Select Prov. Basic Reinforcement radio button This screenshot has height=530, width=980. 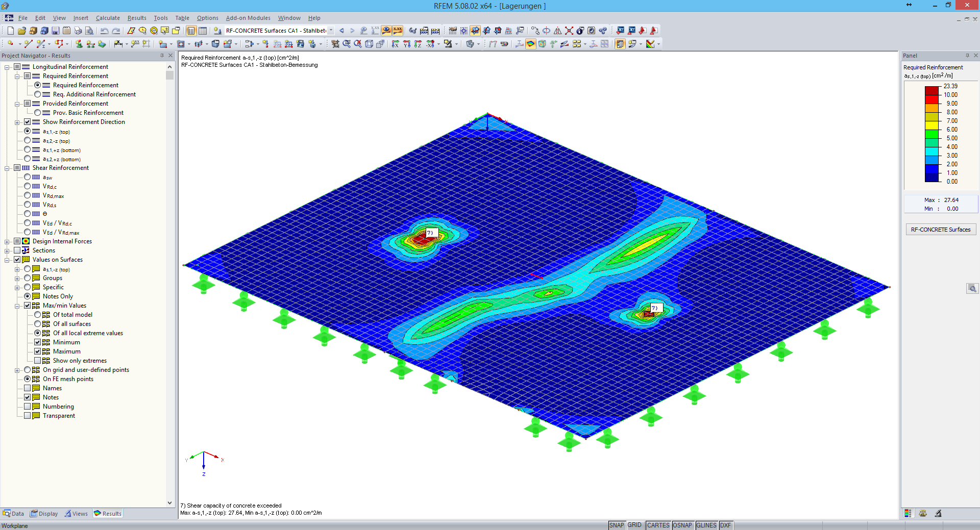tap(38, 113)
